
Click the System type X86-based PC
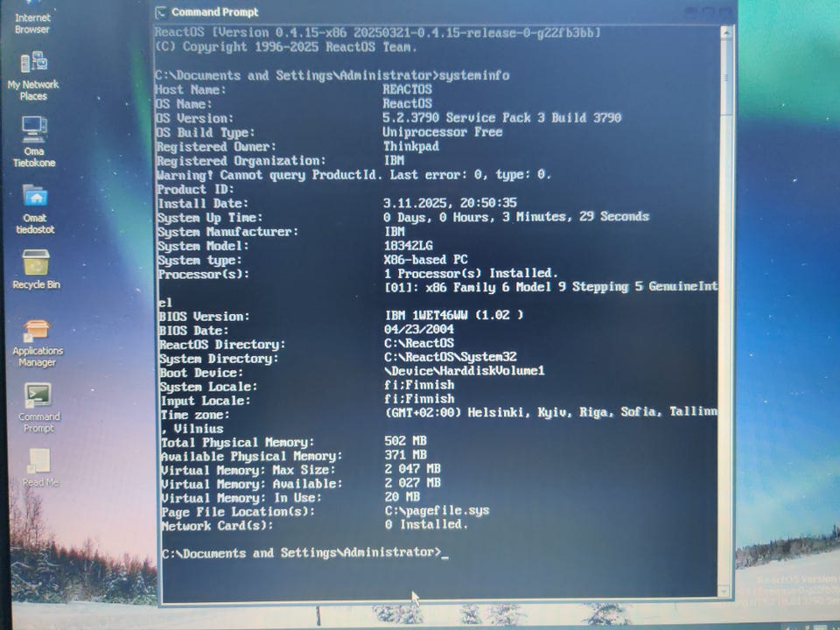coord(426,260)
